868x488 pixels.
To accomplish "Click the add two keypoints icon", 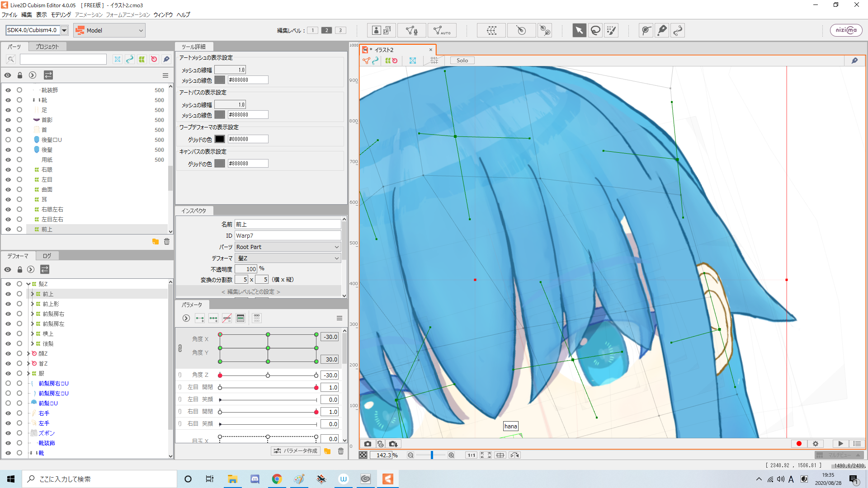I will pos(200,318).
